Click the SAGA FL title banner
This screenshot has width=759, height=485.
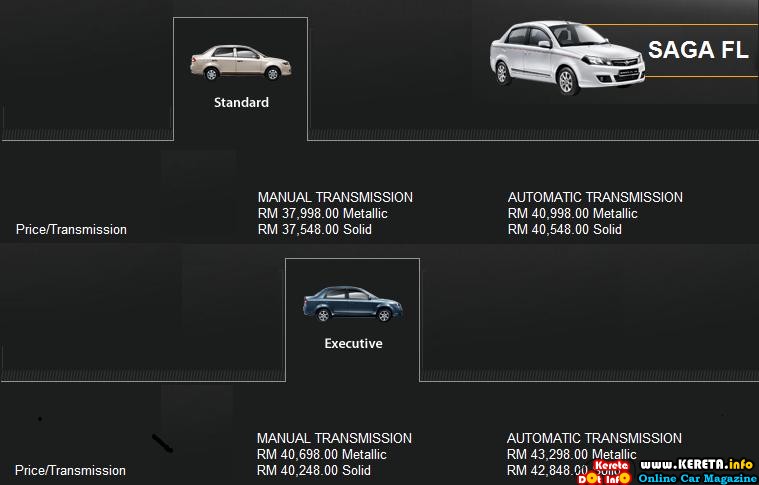coord(697,52)
